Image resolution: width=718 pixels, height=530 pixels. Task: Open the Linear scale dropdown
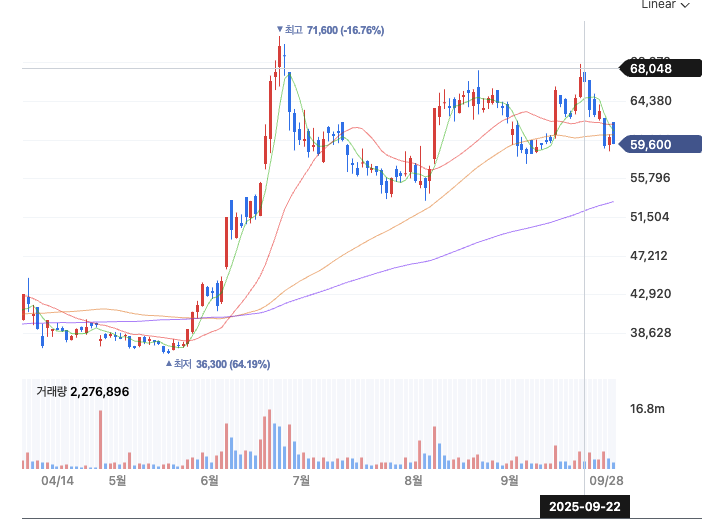[x=665, y=5]
